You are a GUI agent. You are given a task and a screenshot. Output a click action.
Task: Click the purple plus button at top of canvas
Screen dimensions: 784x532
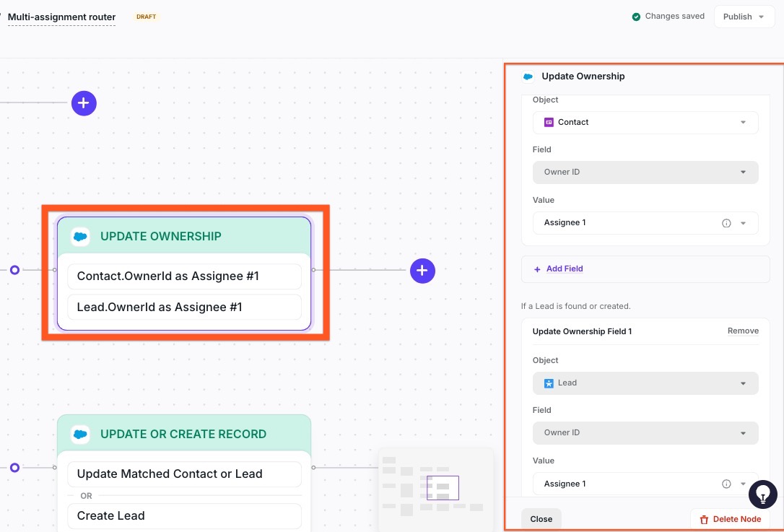84,103
